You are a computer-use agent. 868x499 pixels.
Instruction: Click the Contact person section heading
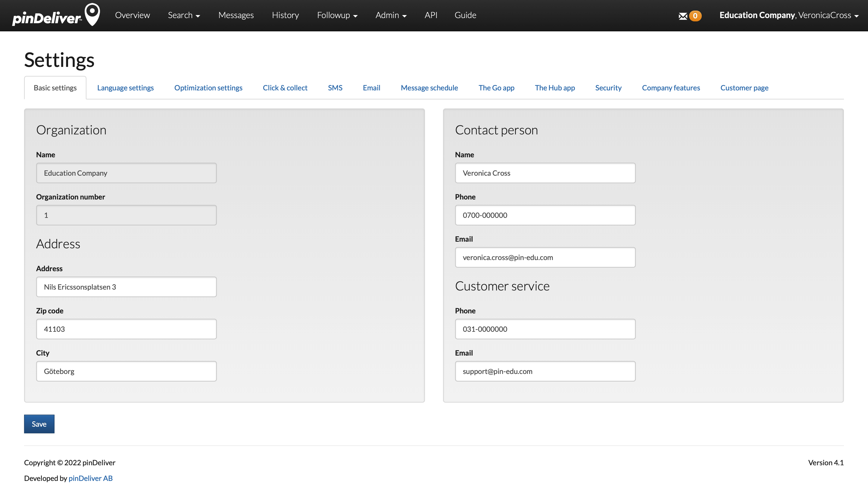tap(496, 130)
